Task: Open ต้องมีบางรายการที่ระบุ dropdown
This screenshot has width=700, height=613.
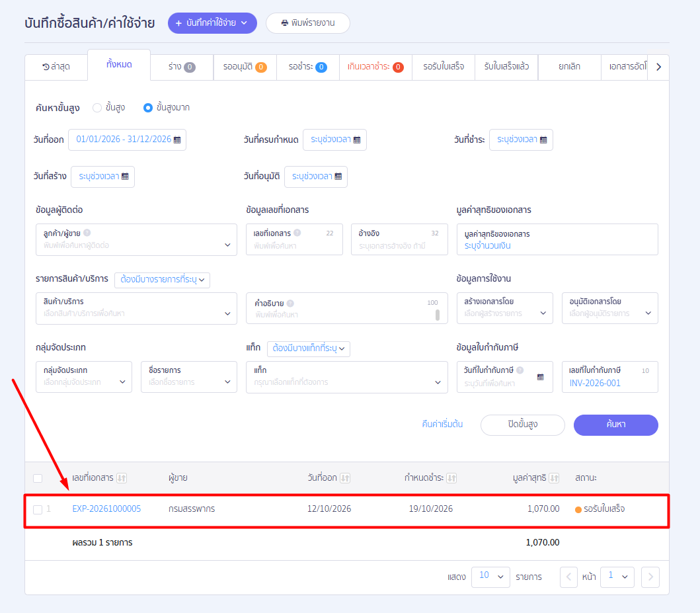Action: click(162, 280)
